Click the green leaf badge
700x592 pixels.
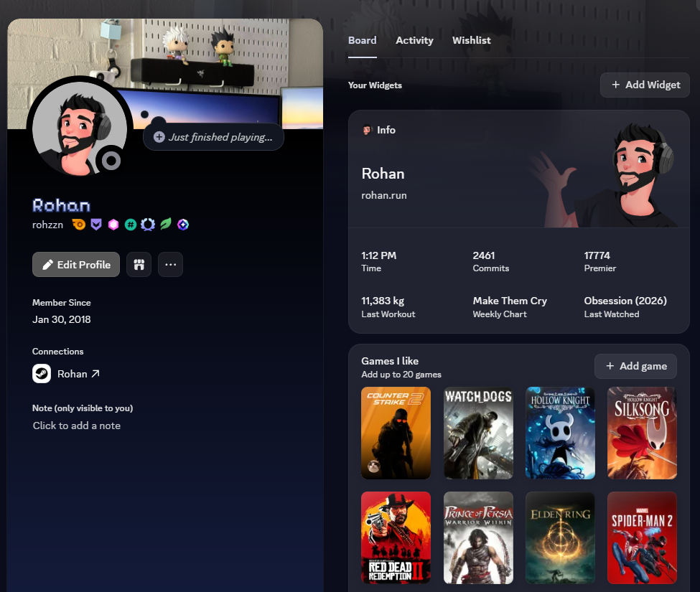[x=166, y=224]
